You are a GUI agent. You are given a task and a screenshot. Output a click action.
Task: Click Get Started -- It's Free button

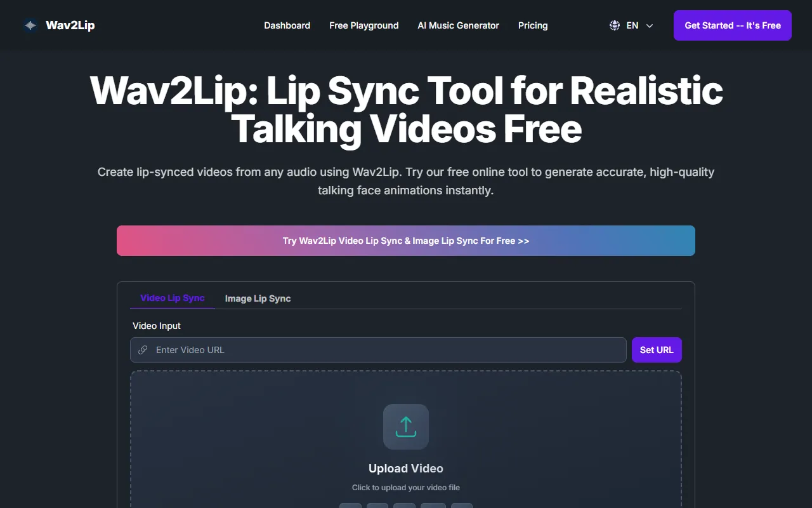tap(732, 25)
